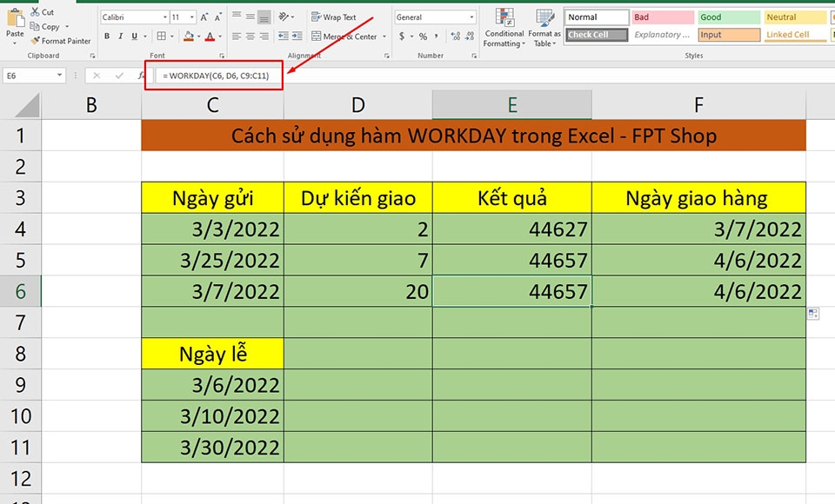Open the Fill Color bucket icon

coord(188,36)
